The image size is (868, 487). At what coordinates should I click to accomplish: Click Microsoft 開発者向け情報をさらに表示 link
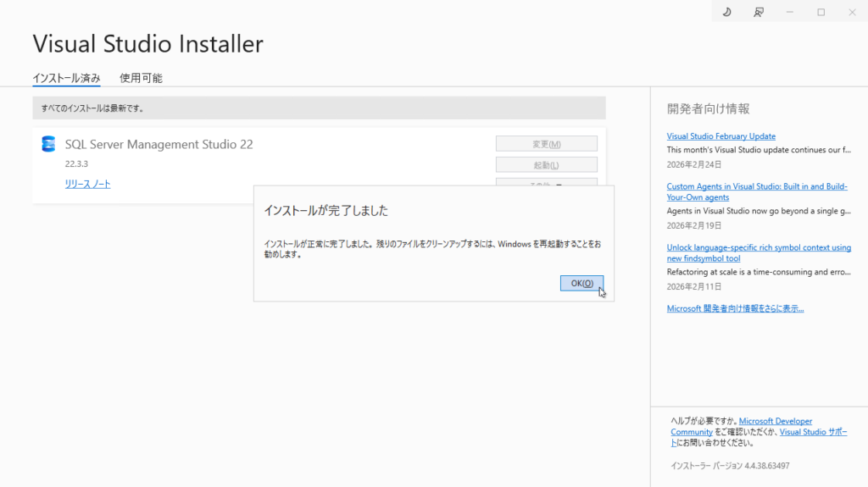[x=735, y=308]
